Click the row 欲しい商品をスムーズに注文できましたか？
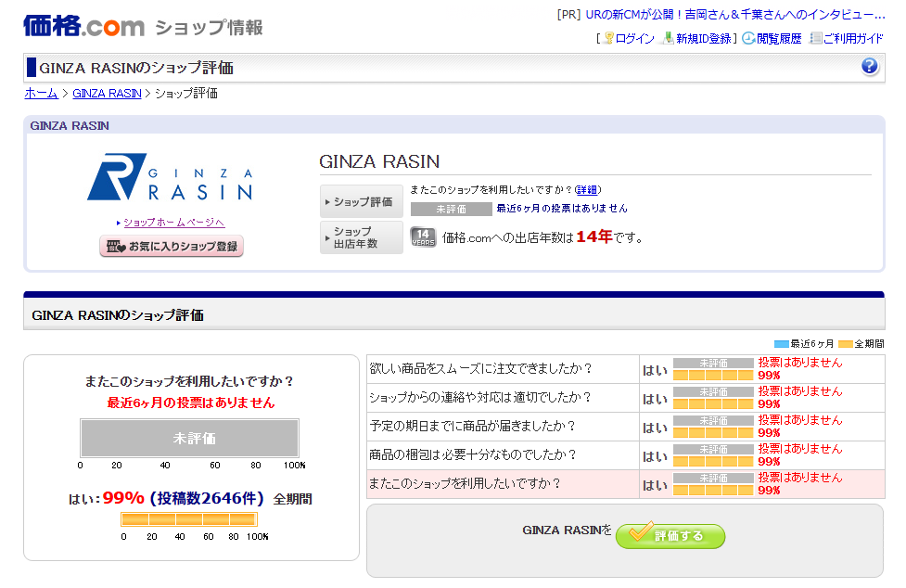Image resolution: width=906 pixels, height=588 pixels. [626, 368]
